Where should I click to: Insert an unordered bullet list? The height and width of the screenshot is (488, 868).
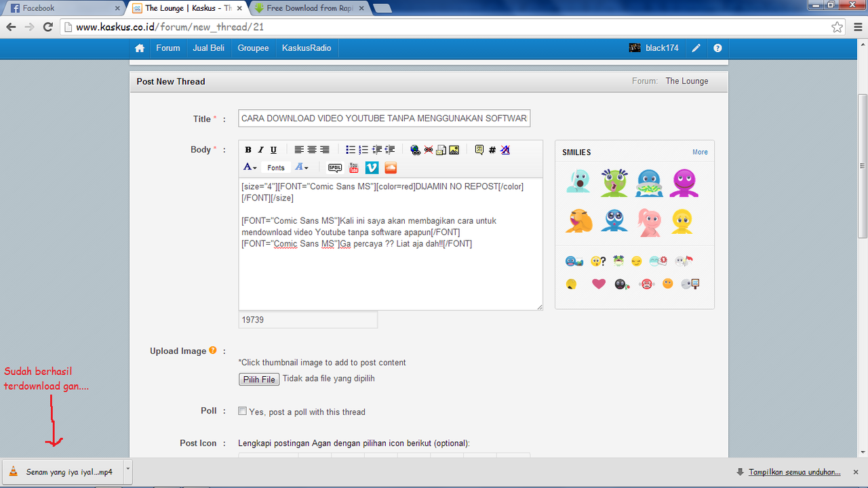click(x=351, y=150)
